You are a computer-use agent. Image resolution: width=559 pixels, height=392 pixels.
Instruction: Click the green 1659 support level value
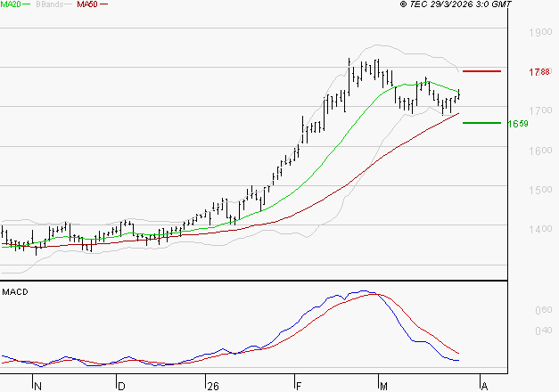click(x=518, y=124)
